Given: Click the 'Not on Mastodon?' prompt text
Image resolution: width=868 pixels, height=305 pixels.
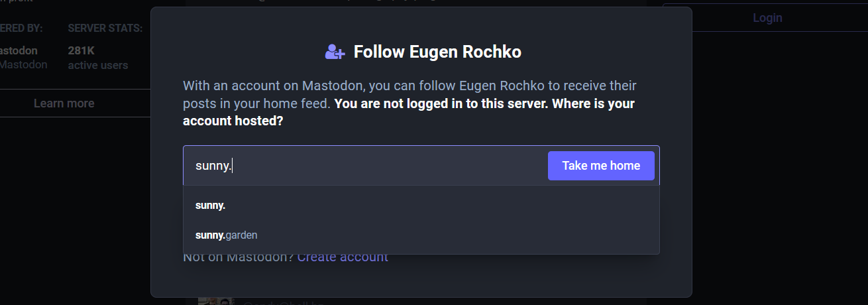Looking at the screenshot, I should (x=239, y=257).
